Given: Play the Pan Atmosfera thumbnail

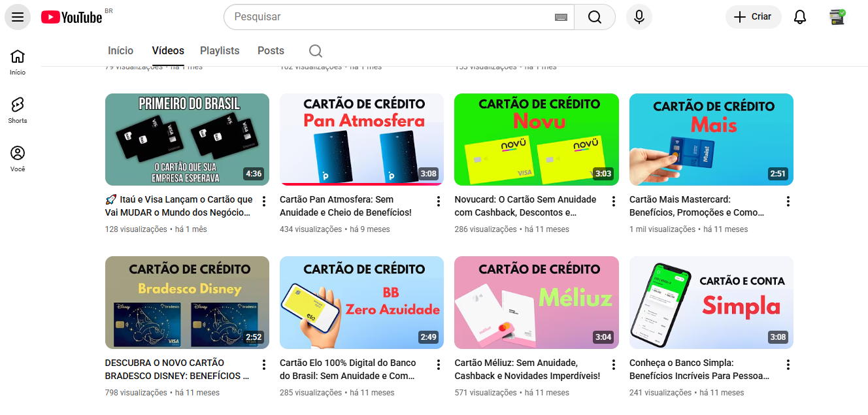Looking at the screenshot, I should 361,139.
